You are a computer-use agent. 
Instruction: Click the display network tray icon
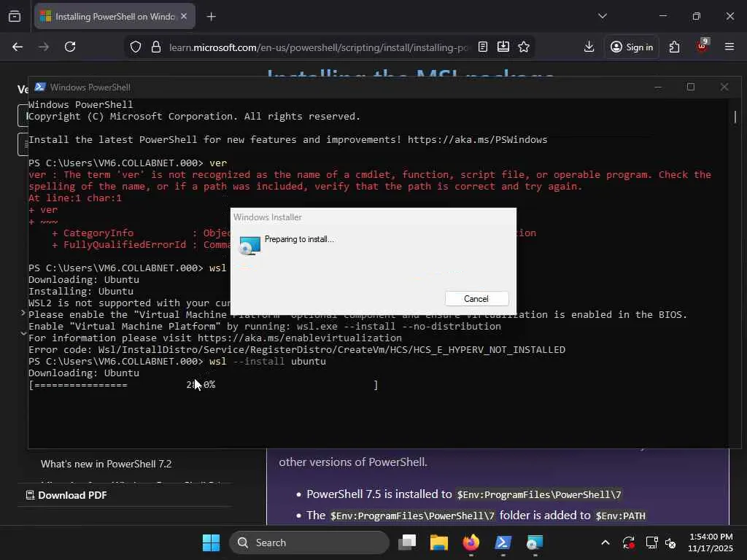point(651,542)
